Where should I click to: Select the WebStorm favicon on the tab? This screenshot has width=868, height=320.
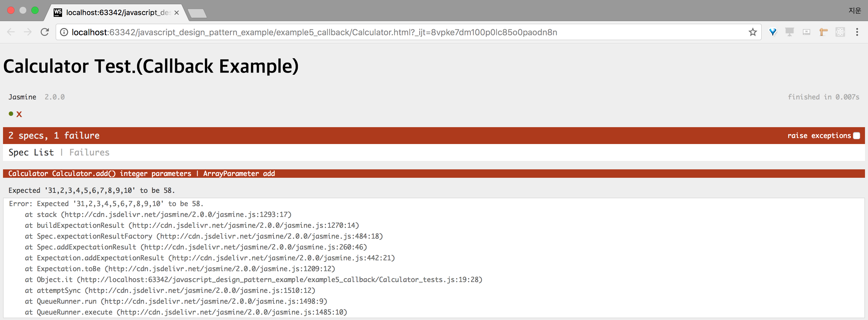[x=58, y=12]
